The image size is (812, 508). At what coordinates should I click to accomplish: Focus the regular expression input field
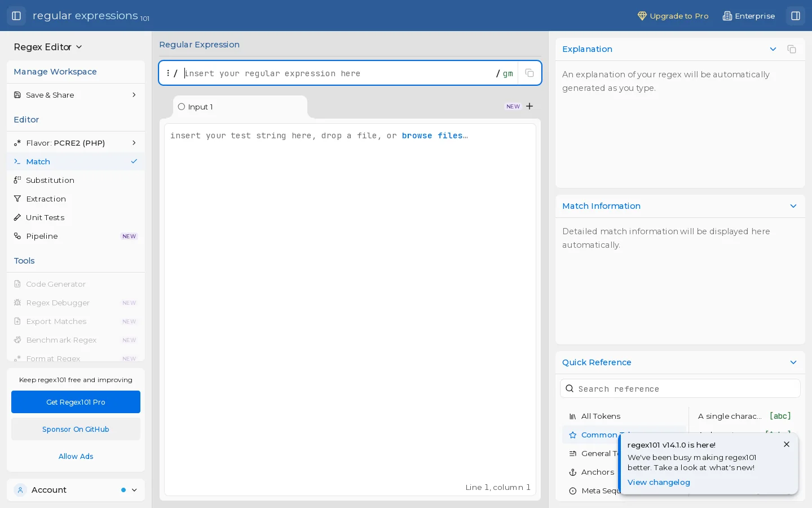[x=338, y=73]
